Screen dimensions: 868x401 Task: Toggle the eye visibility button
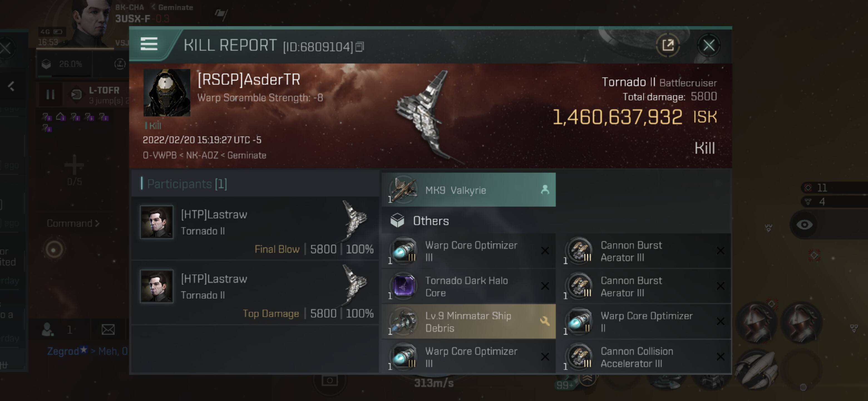[x=804, y=225]
